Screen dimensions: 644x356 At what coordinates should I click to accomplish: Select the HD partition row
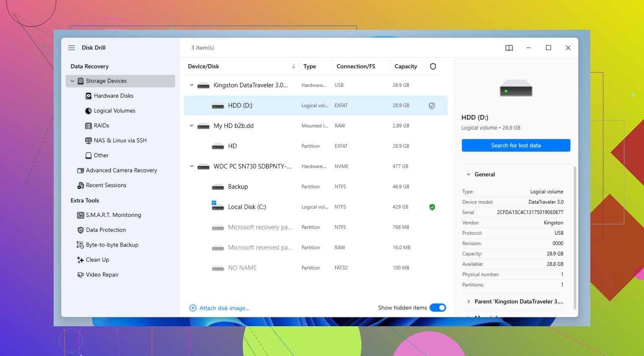click(316, 146)
